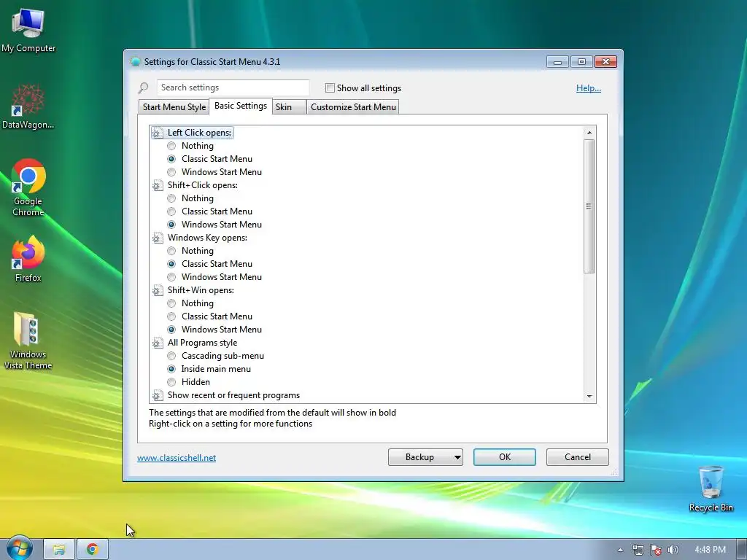Choose Cascading sub-menu for All Programs style
747x560 pixels.
tap(171, 356)
